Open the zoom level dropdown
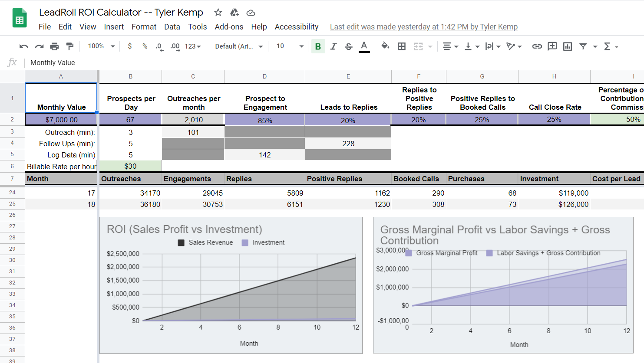This screenshot has width=644, height=363. (x=100, y=46)
